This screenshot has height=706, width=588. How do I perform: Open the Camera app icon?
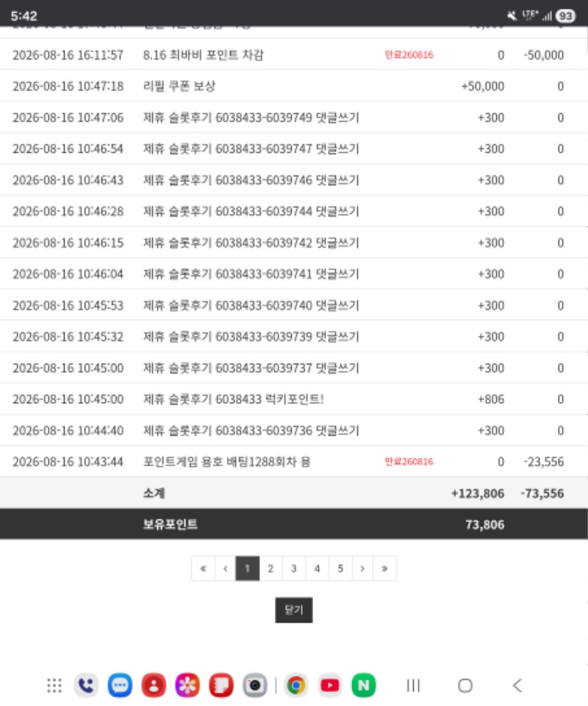pos(255,685)
